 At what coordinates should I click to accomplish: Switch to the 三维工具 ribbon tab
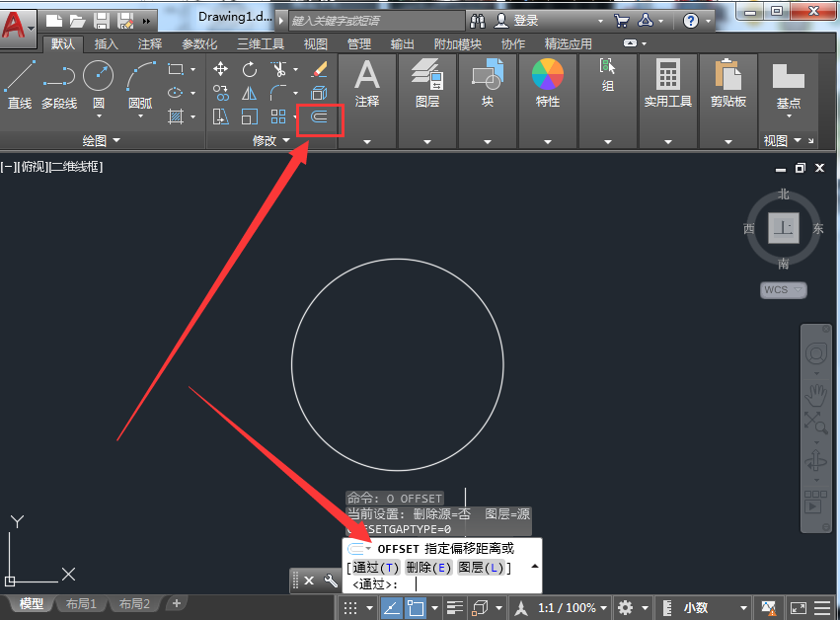point(261,44)
